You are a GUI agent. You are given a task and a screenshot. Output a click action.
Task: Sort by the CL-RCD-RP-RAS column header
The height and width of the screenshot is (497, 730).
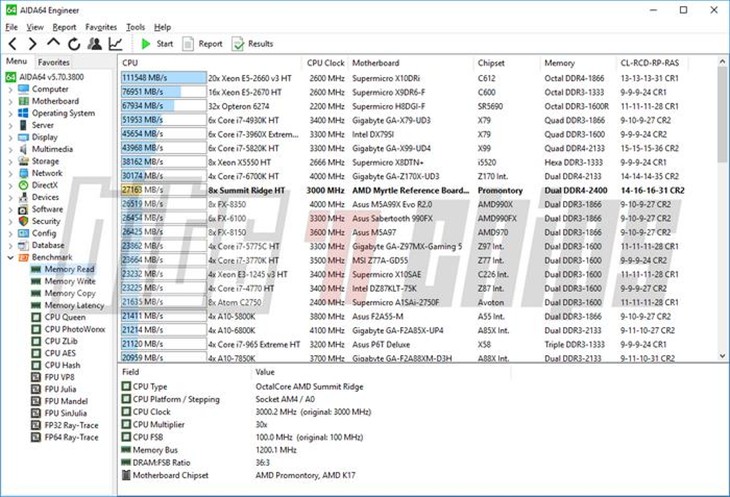click(650, 63)
